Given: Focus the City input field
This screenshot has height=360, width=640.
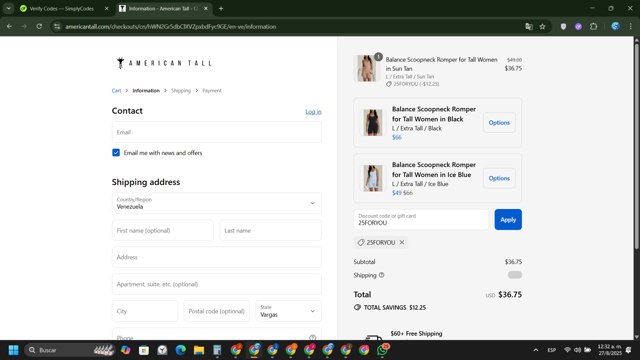Looking at the screenshot, I should (x=145, y=311).
